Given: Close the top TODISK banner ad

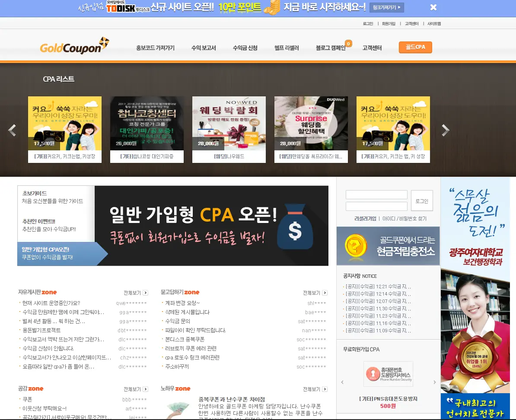Looking at the screenshot, I should [x=433, y=7].
